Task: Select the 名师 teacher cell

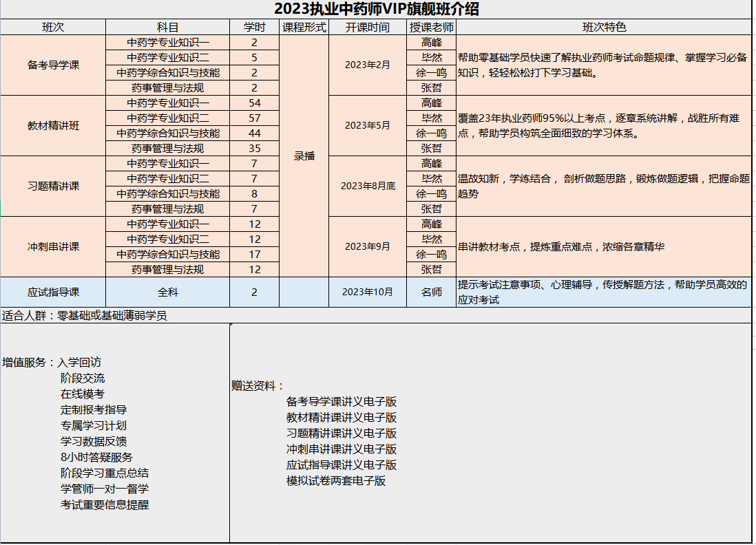Action: 431,292
